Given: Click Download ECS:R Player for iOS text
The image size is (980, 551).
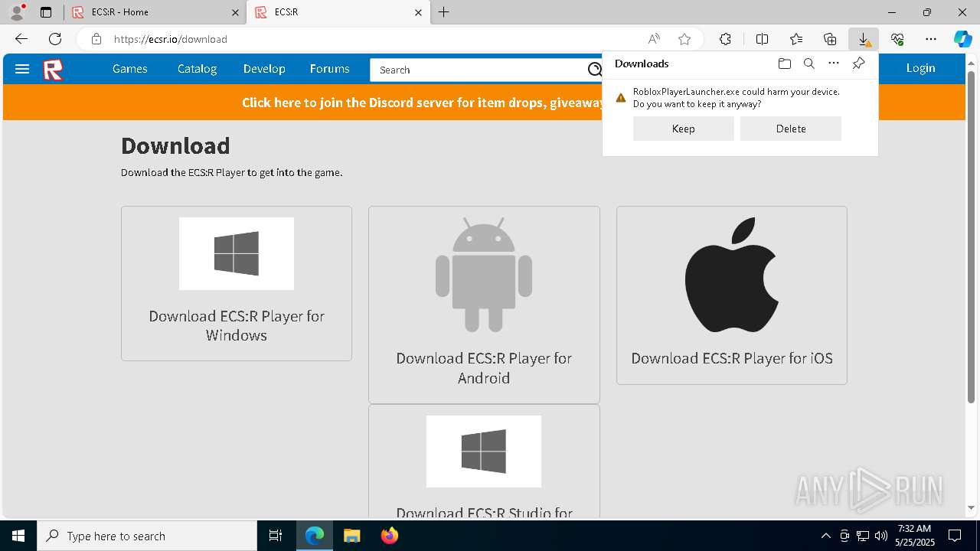Looking at the screenshot, I should click(732, 358).
